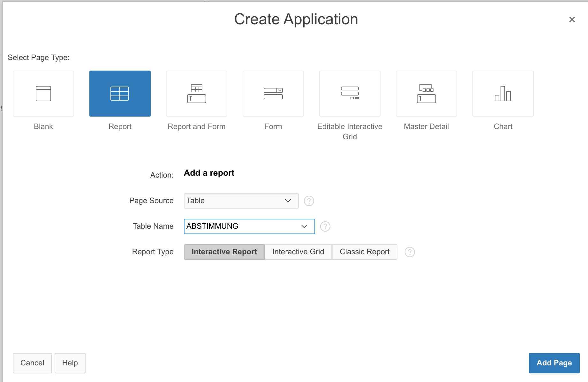Screen dimensions: 588x382
Task: Click the Add Page button
Action: coord(554,363)
